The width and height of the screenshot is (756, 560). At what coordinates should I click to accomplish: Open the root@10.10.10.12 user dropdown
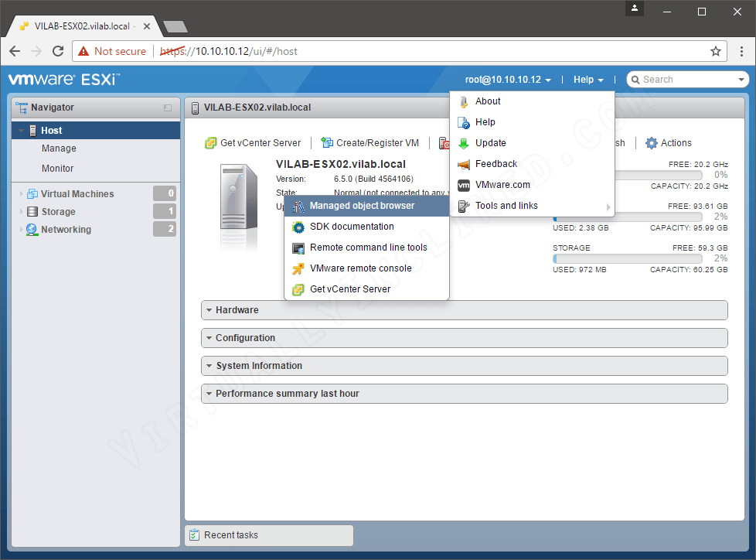[506, 79]
